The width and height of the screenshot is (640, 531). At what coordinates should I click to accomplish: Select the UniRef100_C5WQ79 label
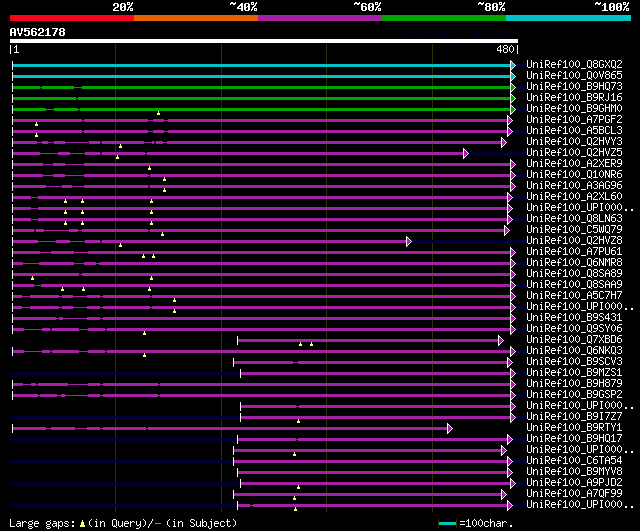pos(574,230)
